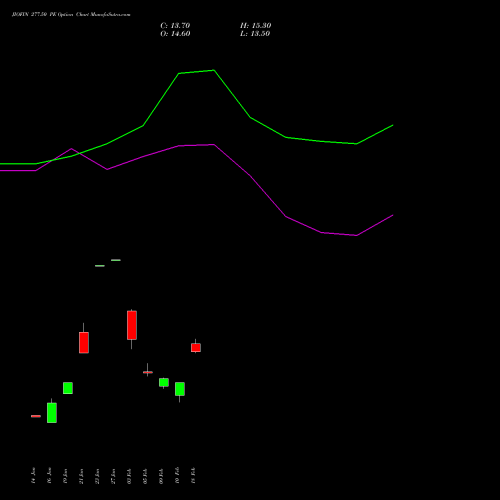Click the open value 'O: 14.60'
Image resolution: width=500 pixels, height=500 pixels.
coord(175,34)
